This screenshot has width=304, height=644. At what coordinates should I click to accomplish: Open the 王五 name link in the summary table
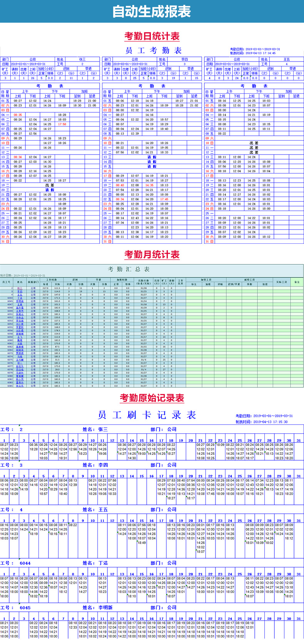tap(20, 295)
